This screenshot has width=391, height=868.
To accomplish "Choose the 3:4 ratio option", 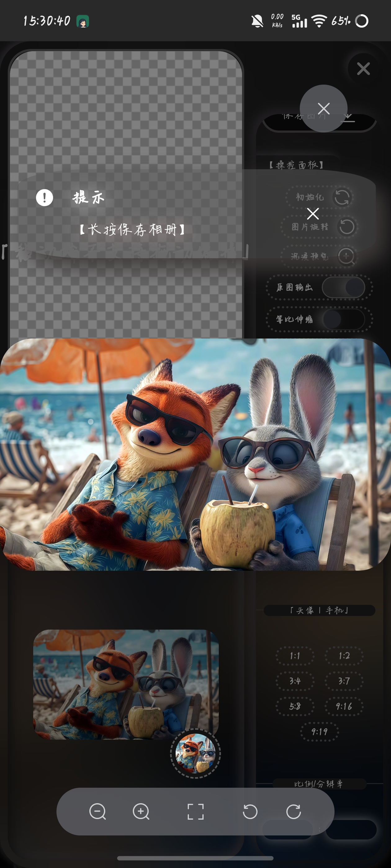I will point(295,681).
